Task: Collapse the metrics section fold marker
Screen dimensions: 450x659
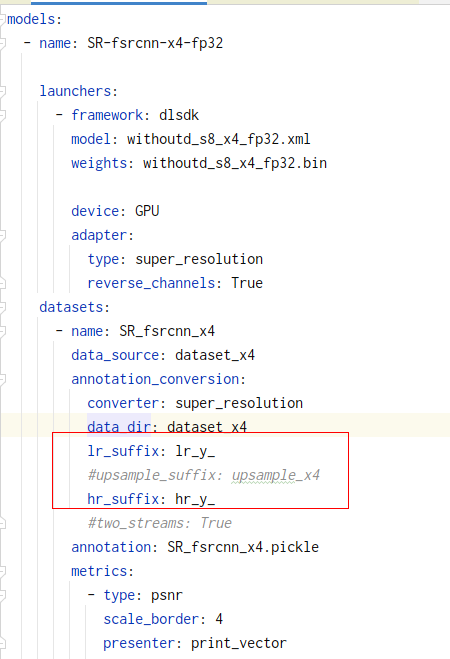Action: [2, 571]
